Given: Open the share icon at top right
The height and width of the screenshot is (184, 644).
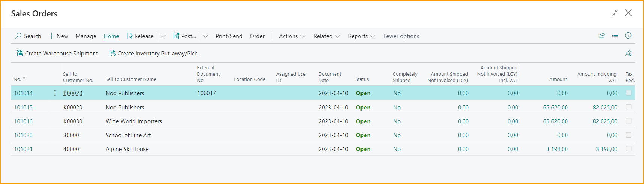Looking at the screenshot, I should tap(602, 36).
